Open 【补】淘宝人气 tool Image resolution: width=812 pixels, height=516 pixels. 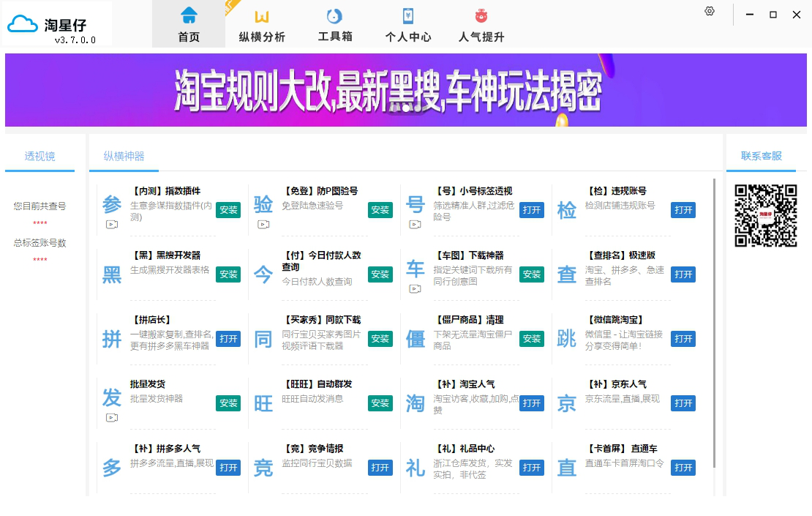tap(532, 403)
